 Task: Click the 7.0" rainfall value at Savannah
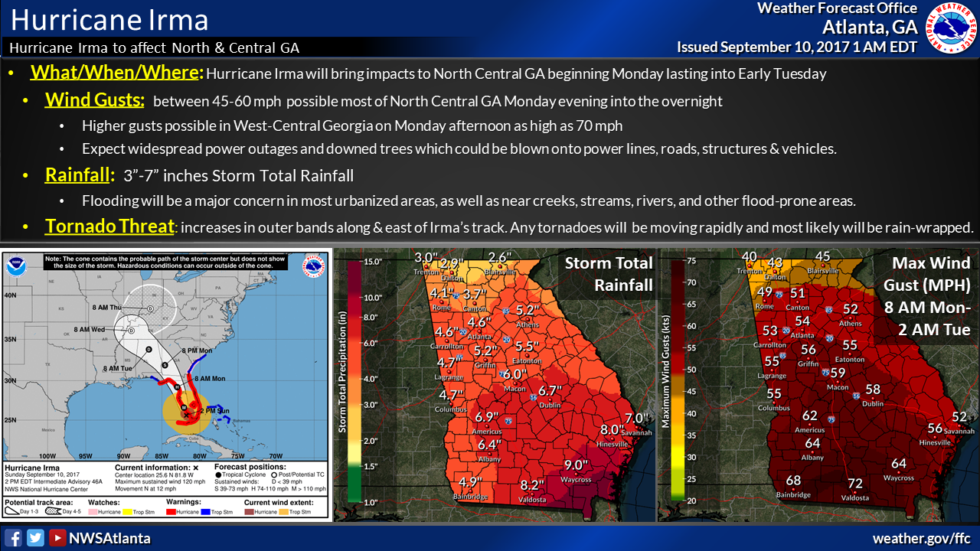click(637, 419)
